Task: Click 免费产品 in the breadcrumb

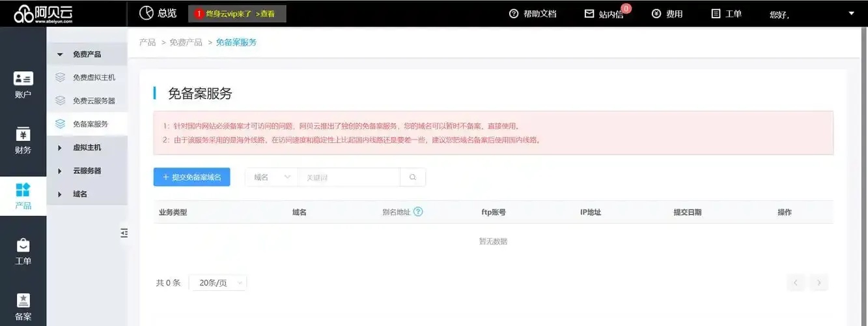Action: tap(186, 42)
